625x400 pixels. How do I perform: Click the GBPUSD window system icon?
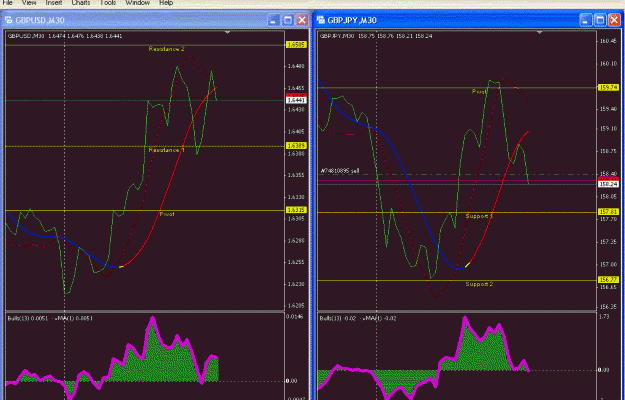coord(8,20)
